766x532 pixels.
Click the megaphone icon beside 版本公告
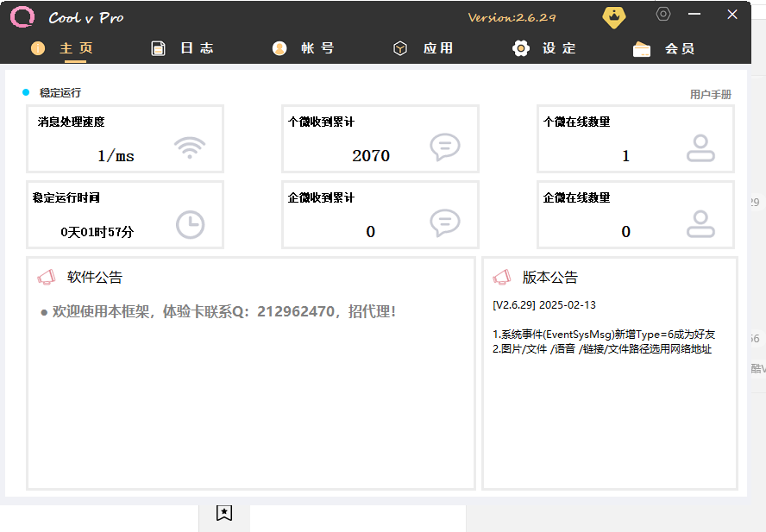point(501,277)
